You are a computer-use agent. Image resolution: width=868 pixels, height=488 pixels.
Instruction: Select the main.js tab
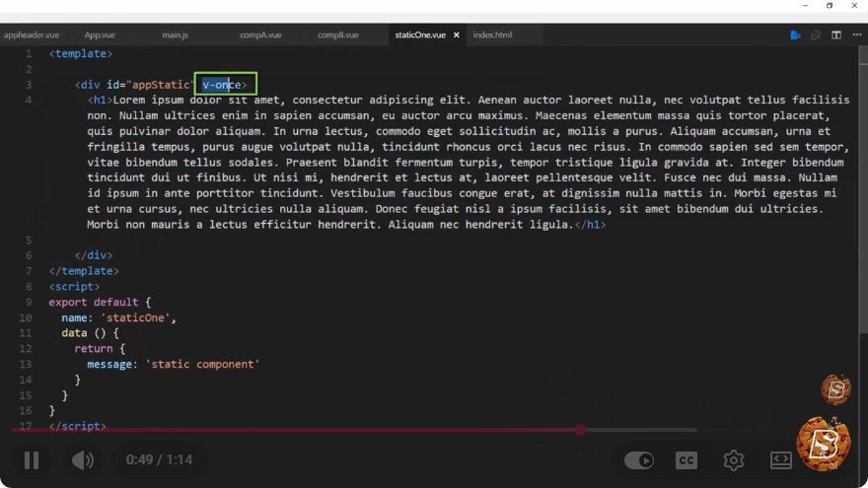click(175, 35)
